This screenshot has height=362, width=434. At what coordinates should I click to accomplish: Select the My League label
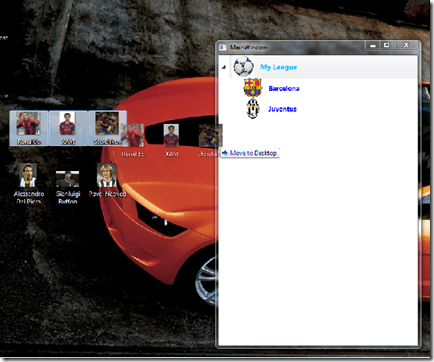point(278,67)
